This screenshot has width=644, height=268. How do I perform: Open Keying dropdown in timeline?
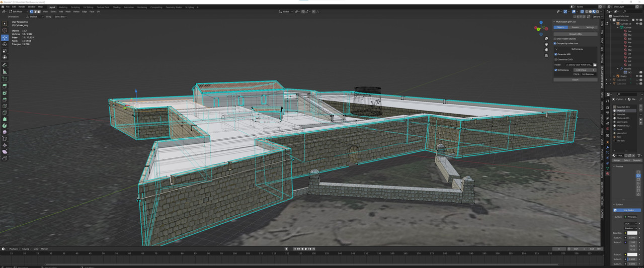point(27,249)
